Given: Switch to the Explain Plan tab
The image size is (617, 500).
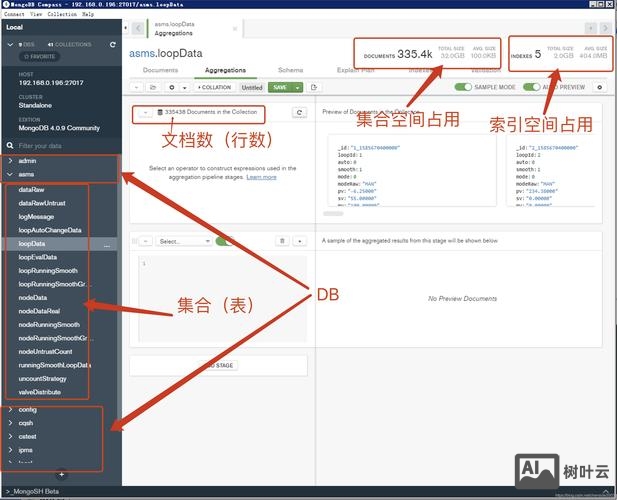Looking at the screenshot, I should tap(356, 70).
